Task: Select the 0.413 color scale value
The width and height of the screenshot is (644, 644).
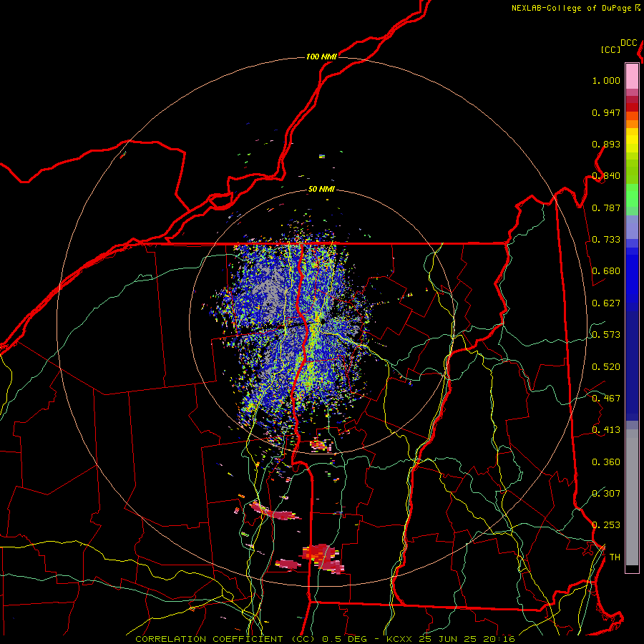Action: click(606, 430)
